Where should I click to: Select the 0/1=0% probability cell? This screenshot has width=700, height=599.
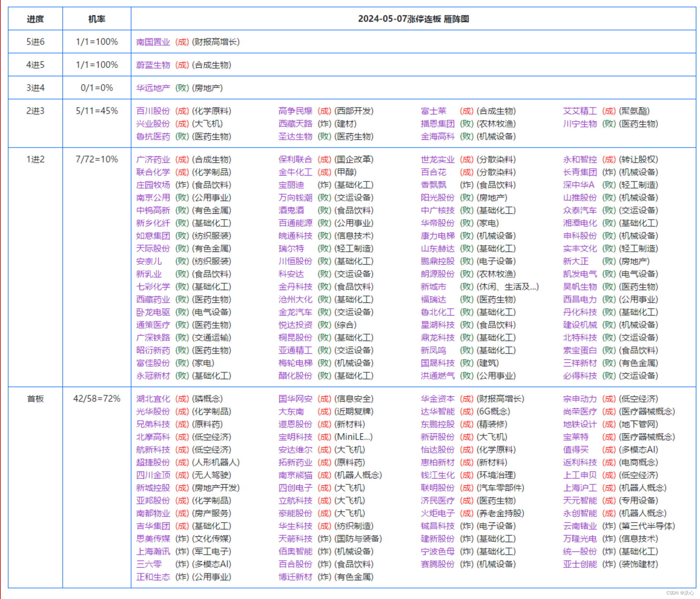tap(97, 88)
